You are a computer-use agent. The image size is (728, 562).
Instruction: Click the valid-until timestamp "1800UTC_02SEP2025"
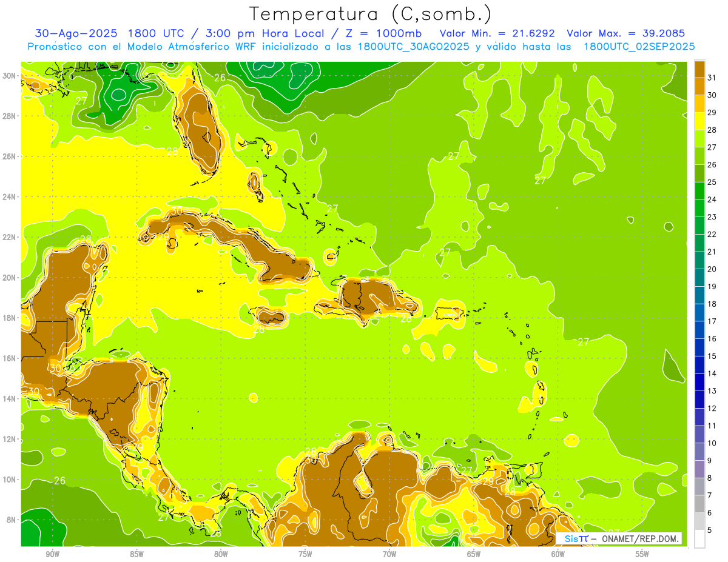click(x=639, y=47)
